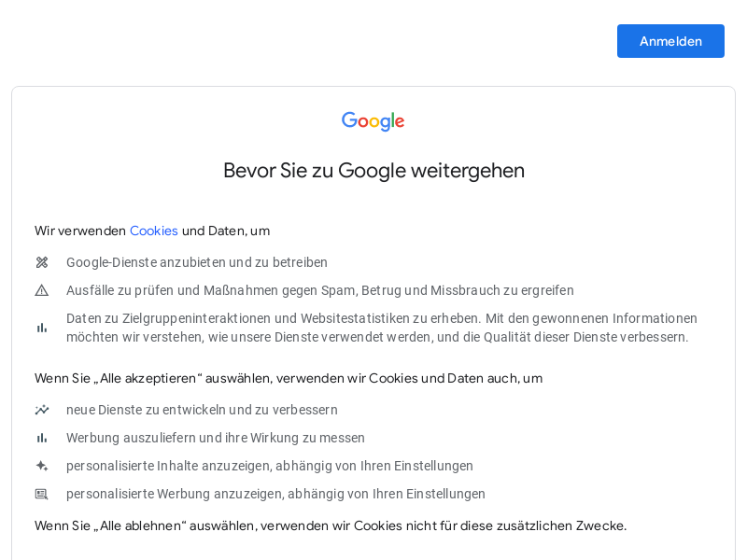Click the heading Bevor Sie zu Google weitergehen

pos(374,171)
